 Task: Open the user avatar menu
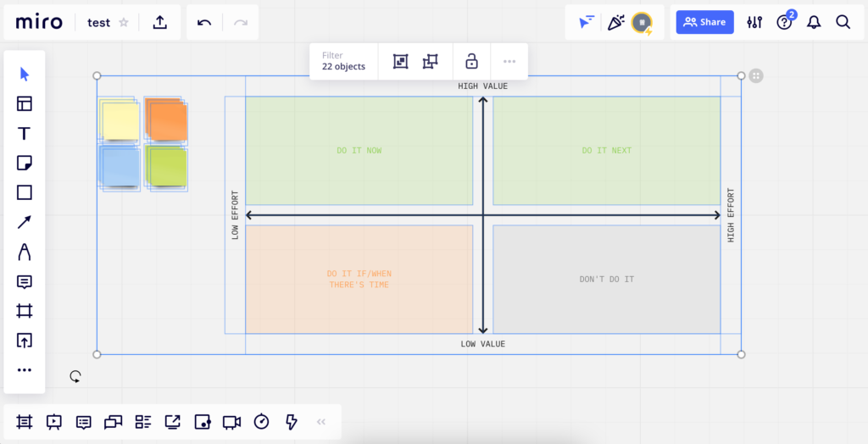[643, 23]
